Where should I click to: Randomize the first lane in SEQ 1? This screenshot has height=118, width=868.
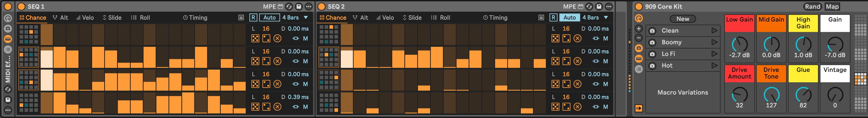tap(255, 38)
